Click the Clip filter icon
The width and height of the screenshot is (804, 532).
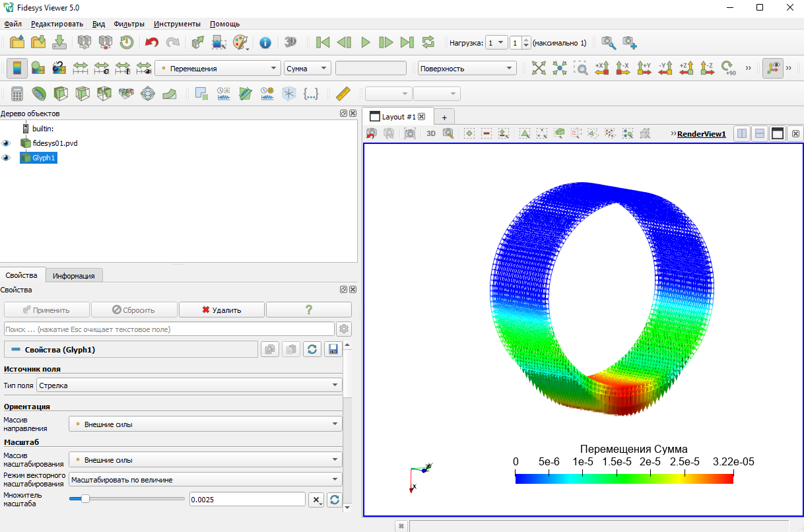(x=61, y=94)
